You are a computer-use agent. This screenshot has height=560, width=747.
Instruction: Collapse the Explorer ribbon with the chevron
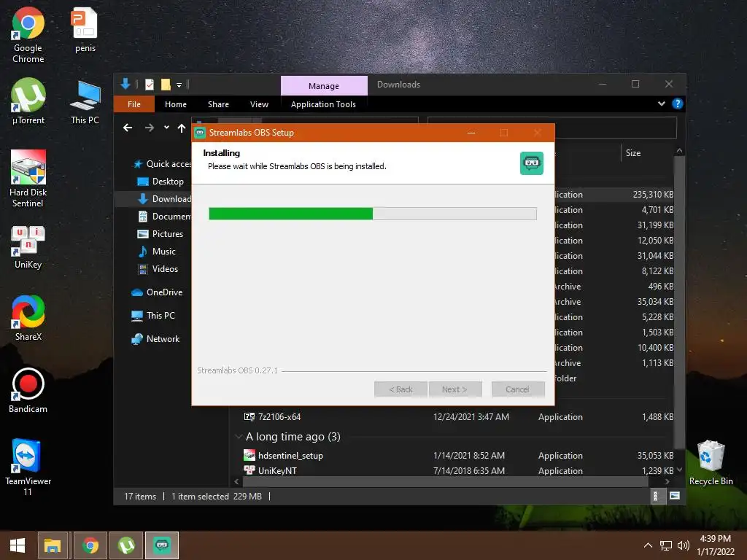661,104
